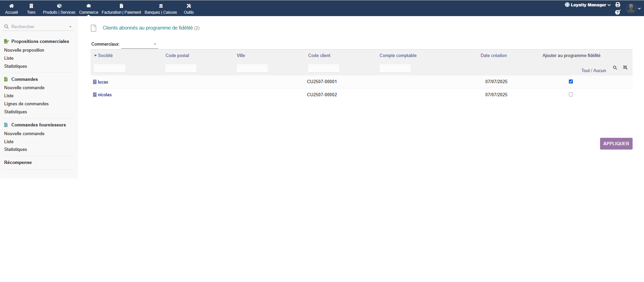Click the Code client filter field

tap(323, 68)
